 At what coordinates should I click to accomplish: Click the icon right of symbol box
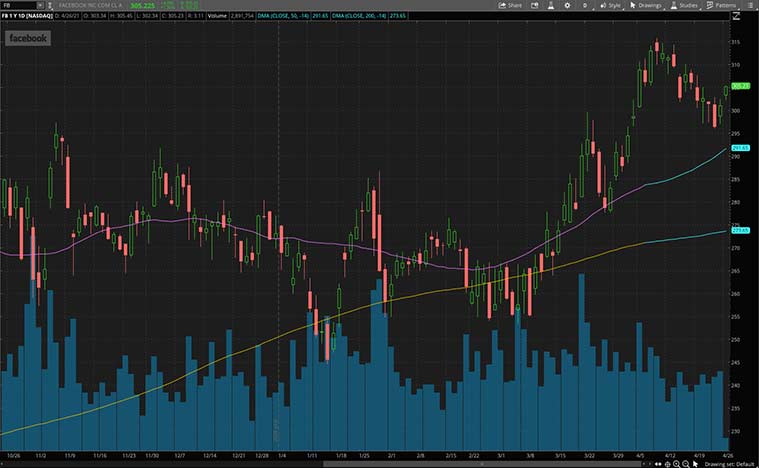click(52, 5)
